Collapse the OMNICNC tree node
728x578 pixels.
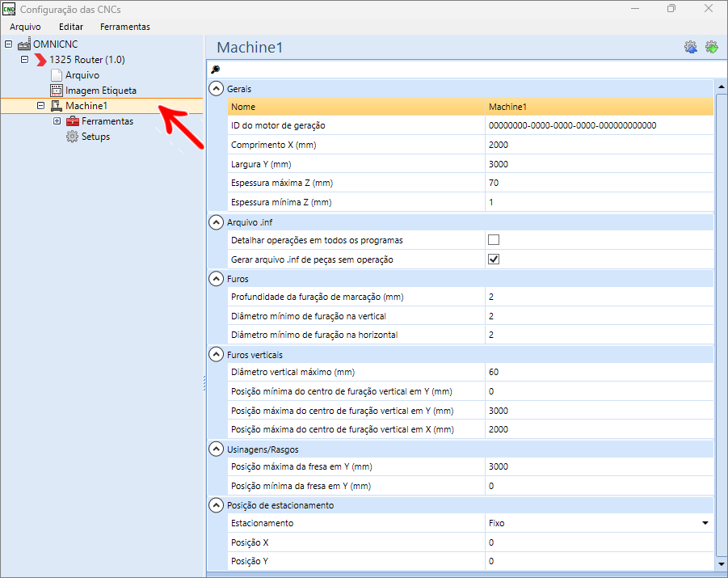pyautogui.click(x=8, y=44)
